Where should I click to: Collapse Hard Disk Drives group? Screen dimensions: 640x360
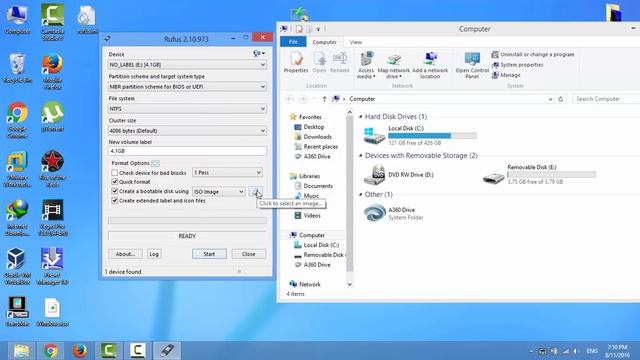click(x=360, y=117)
